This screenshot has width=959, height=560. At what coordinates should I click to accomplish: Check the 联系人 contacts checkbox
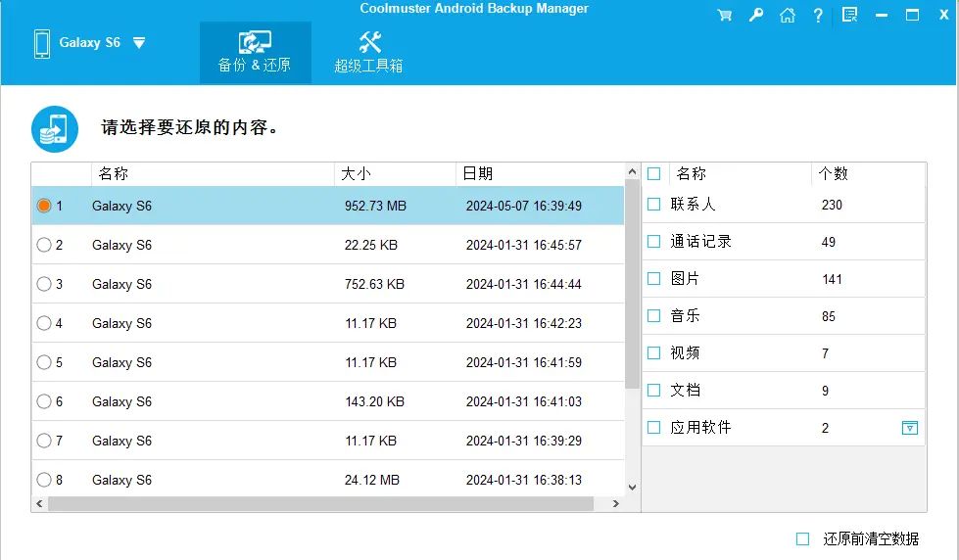pyautogui.click(x=654, y=205)
